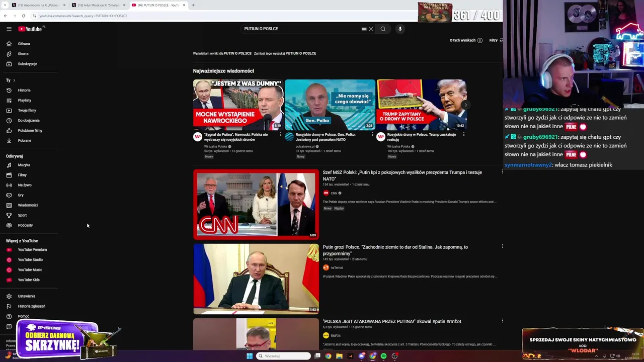Open Twoje filmy

[x=27, y=111]
